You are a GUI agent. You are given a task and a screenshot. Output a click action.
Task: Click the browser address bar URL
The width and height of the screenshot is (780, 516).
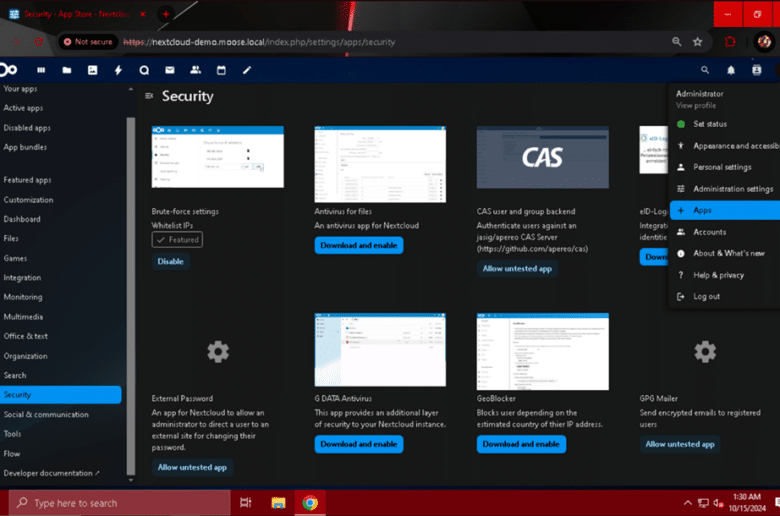point(259,42)
